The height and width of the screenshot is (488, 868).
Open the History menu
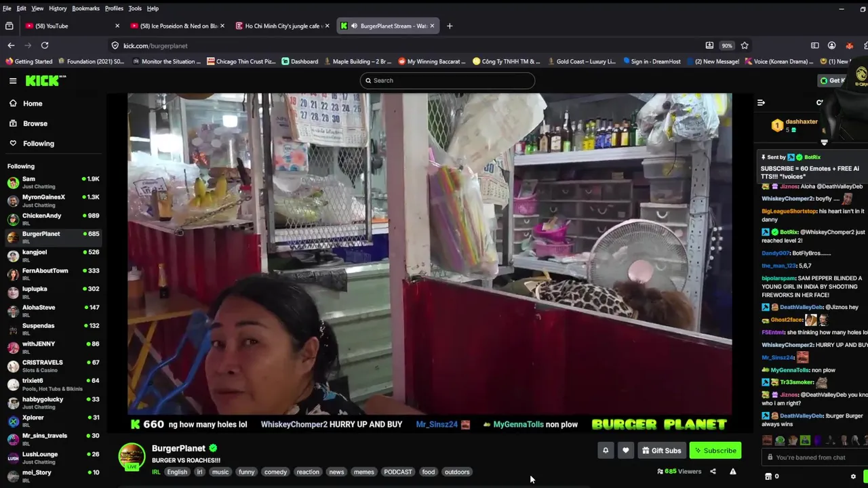(58, 8)
